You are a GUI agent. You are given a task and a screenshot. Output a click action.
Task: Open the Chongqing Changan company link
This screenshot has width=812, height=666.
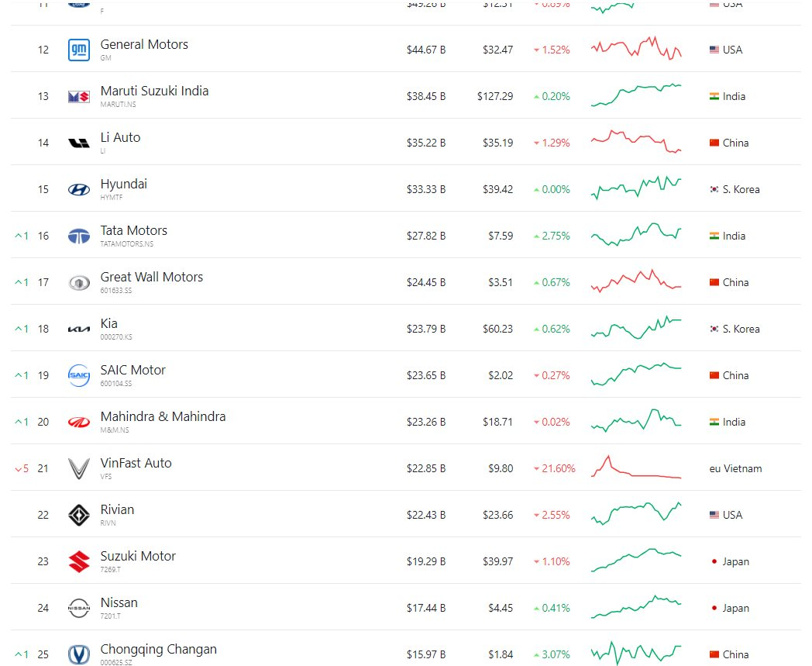[x=158, y=649]
